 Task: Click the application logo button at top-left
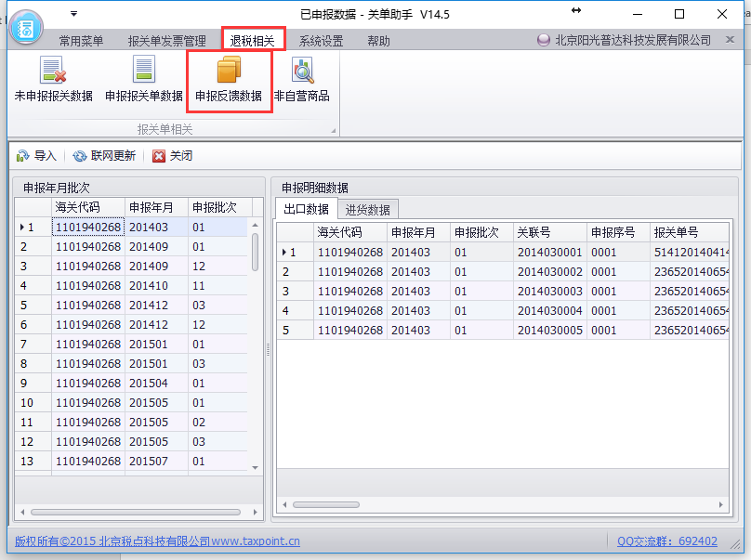[x=27, y=27]
